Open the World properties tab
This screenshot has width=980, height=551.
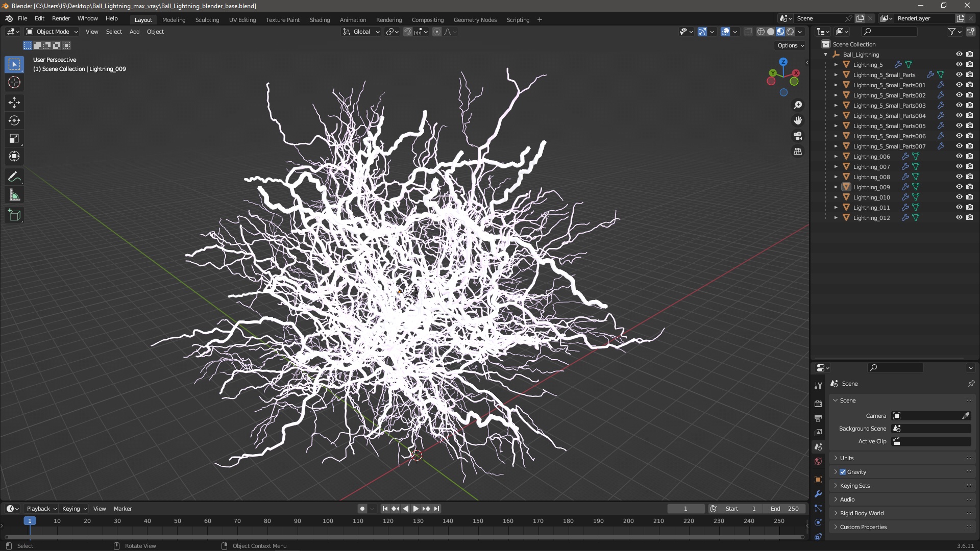(818, 461)
